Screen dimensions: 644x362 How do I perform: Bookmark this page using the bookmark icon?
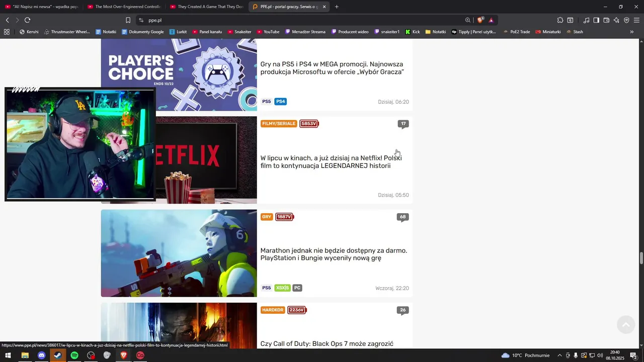tap(128, 20)
